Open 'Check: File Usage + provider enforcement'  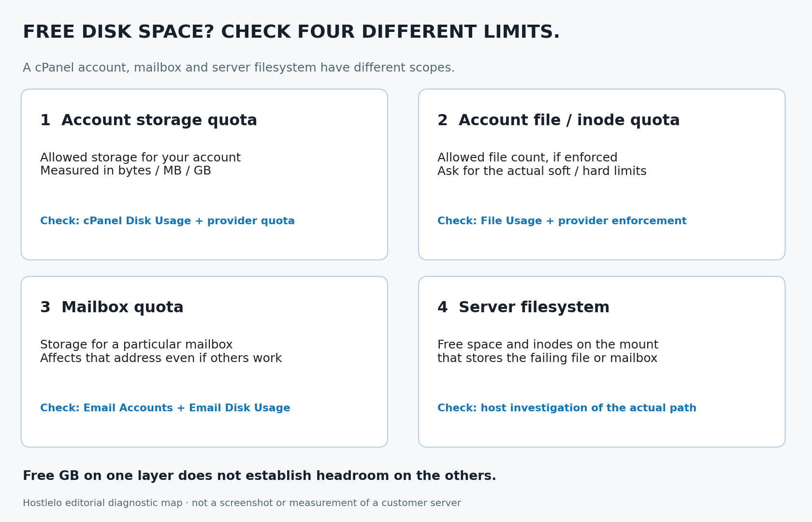562,221
